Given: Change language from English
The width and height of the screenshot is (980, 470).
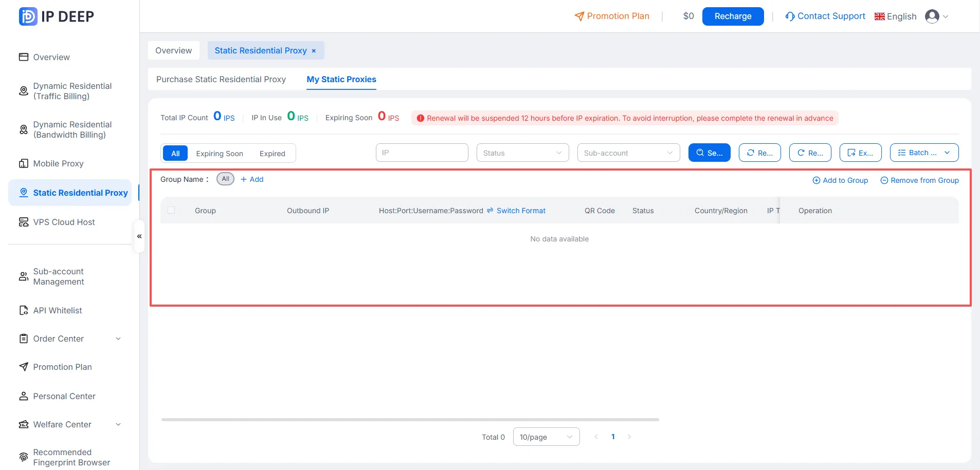Looking at the screenshot, I should pyautogui.click(x=896, y=16).
